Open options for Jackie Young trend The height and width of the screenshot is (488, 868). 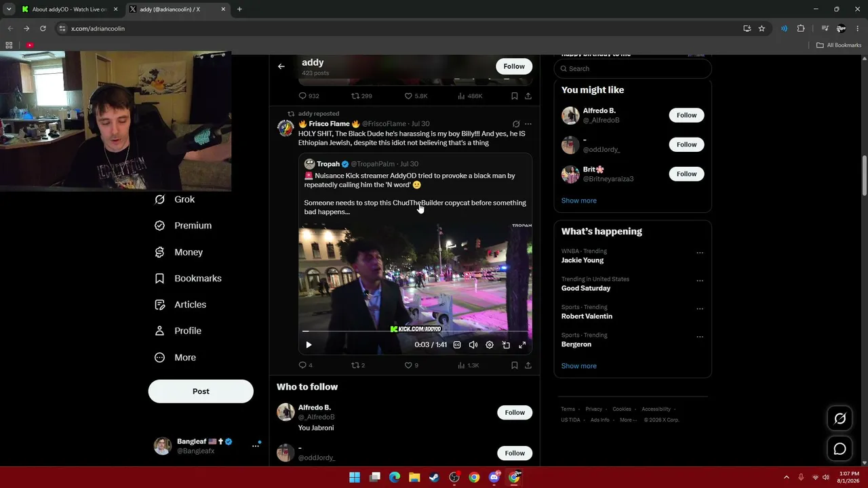click(x=700, y=253)
